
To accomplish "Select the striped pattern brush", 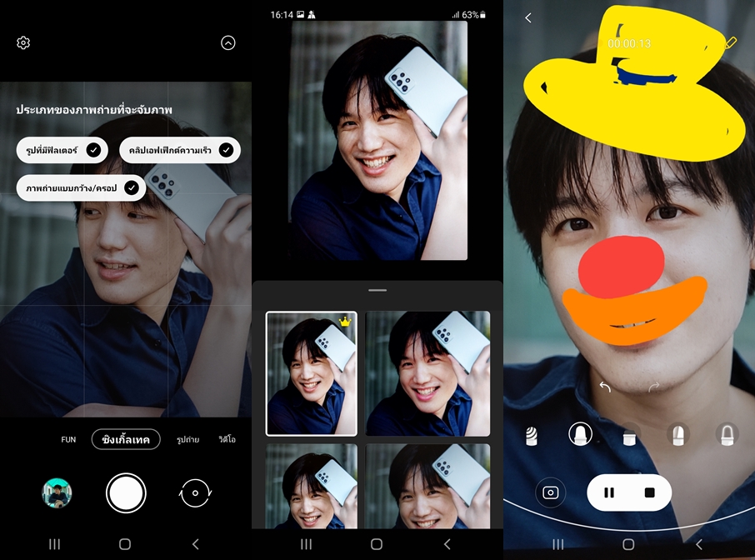I will point(531,434).
